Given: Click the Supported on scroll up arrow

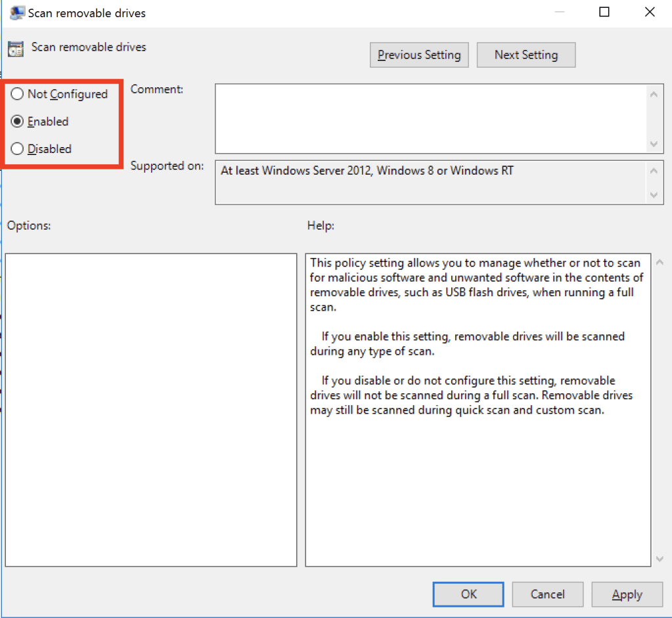Looking at the screenshot, I should 654,171.
